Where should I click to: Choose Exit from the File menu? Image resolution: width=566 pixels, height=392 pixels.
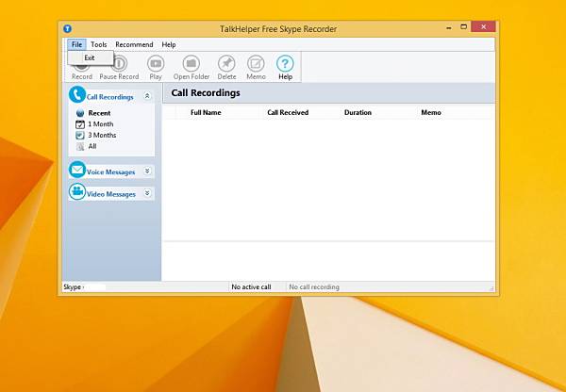[x=91, y=57]
